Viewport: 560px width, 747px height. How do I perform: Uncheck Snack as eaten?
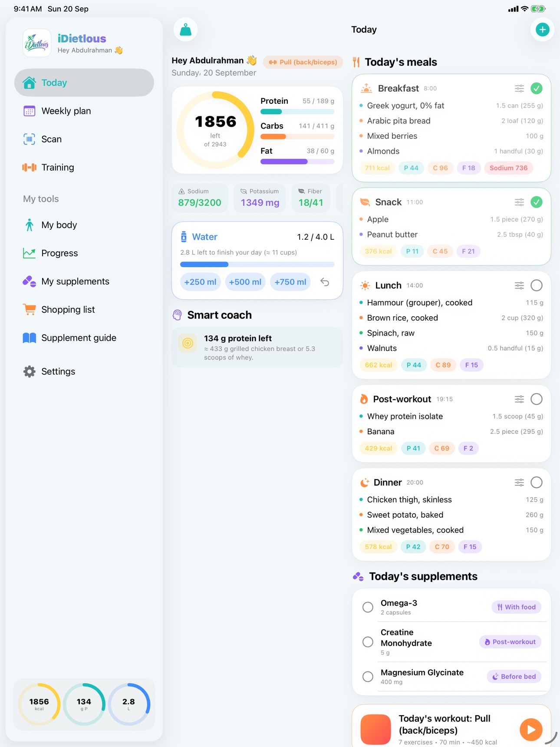tap(537, 202)
